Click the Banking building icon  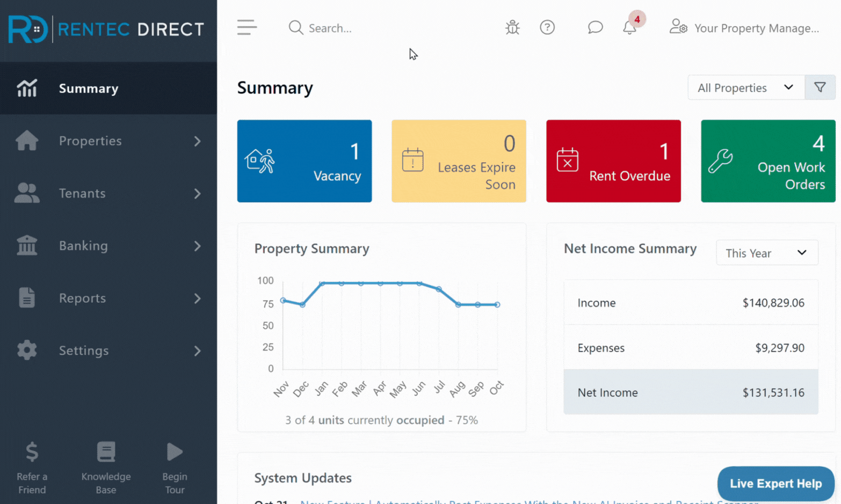(27, 245)
